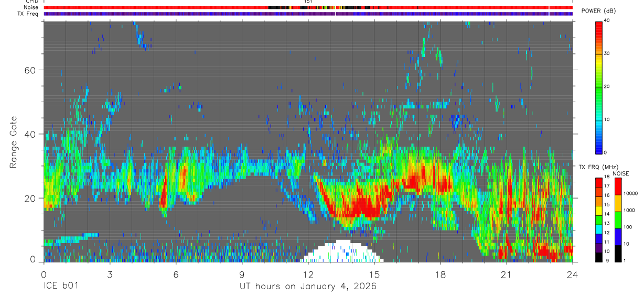Select the 30 tick on power scale
The height and width of the screenshot is (297, 644).
click(607, 54)
